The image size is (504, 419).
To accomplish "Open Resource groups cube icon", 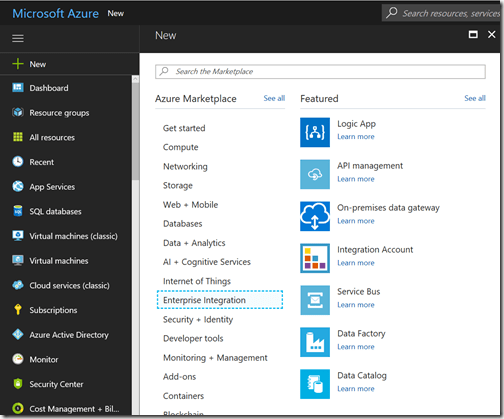I will [x=18, y=113].
